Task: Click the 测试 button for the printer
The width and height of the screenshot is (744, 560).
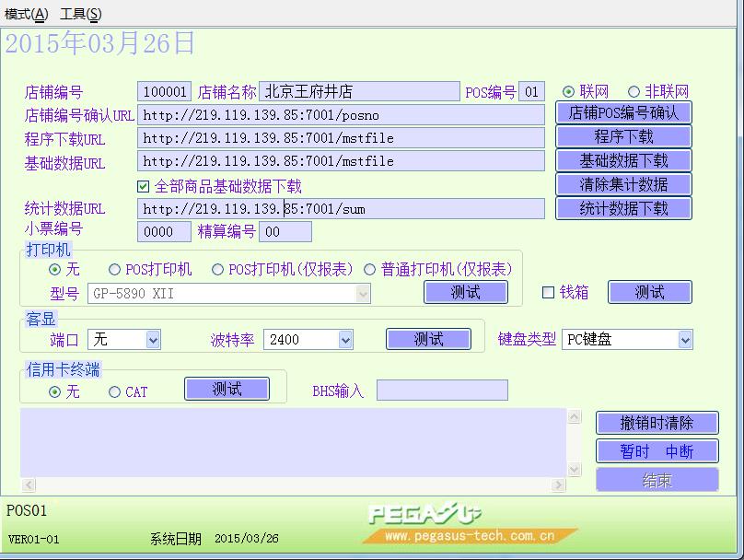Action: coord(465,293)
